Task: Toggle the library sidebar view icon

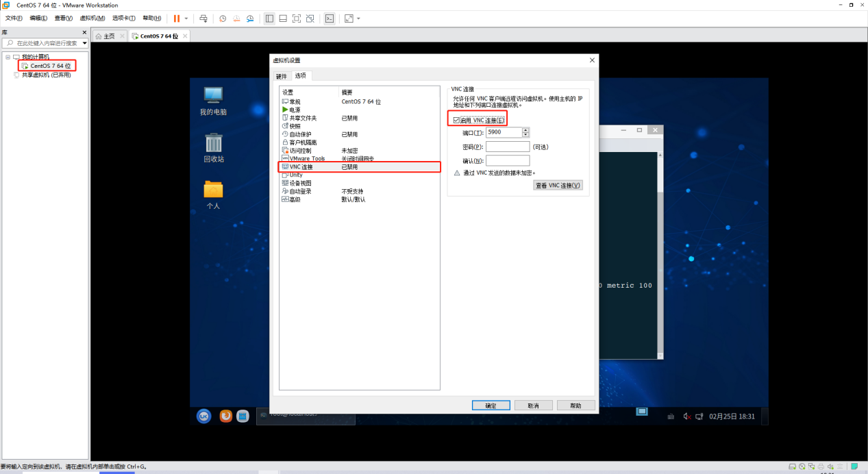Action: (x=269, y=18)
